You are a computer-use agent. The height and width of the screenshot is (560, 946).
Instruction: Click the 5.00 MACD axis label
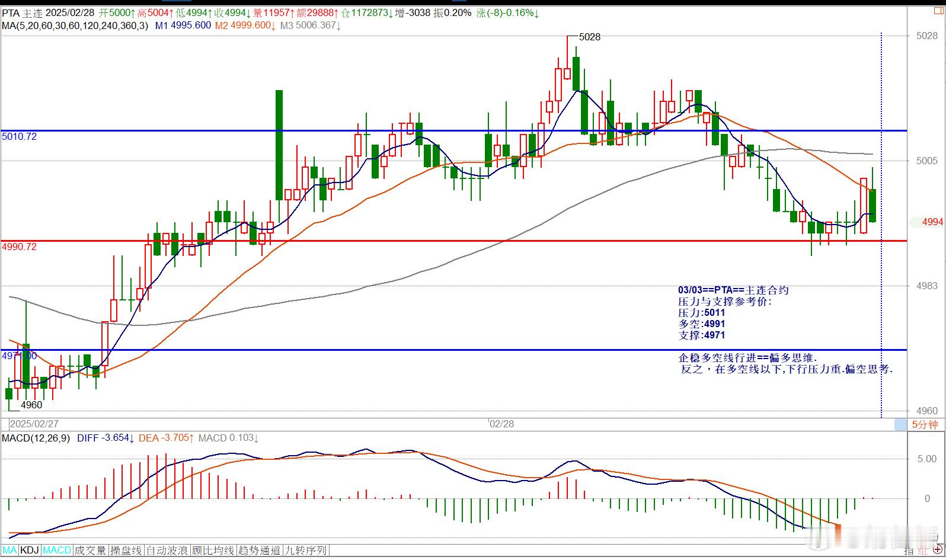click(927, 459)
